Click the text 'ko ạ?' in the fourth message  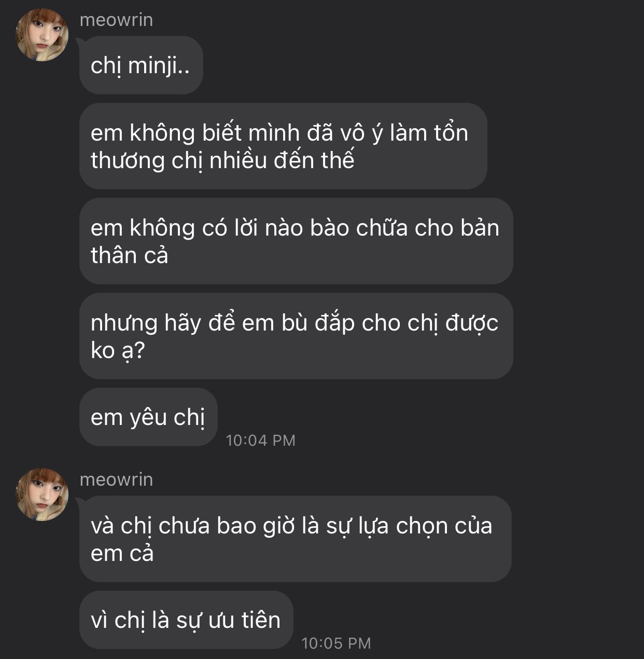(118, 351)
